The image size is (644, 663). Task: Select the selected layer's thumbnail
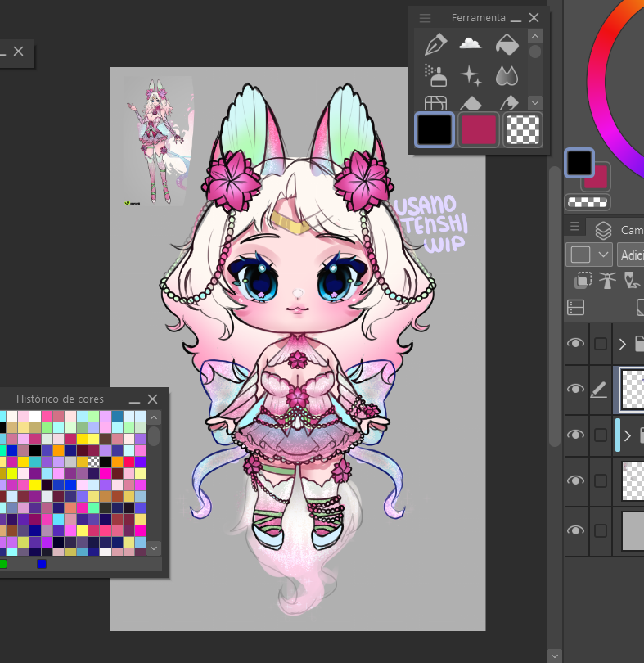point(632,390)
